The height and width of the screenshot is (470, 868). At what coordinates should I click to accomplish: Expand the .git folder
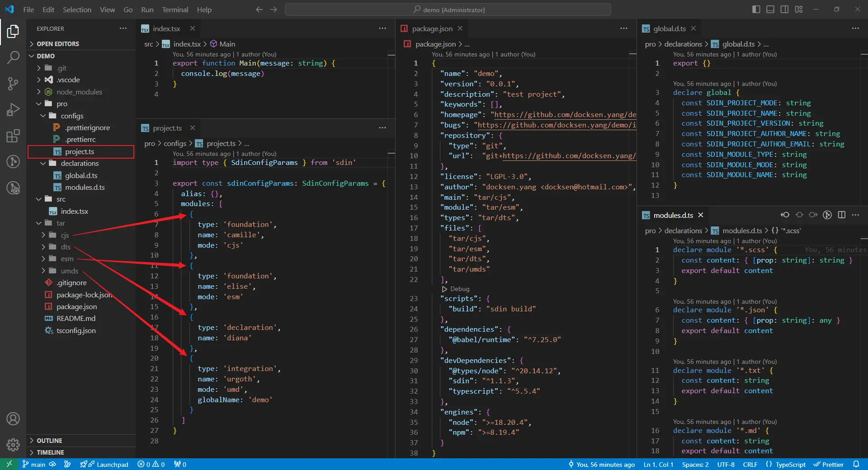tap(81, 68)
